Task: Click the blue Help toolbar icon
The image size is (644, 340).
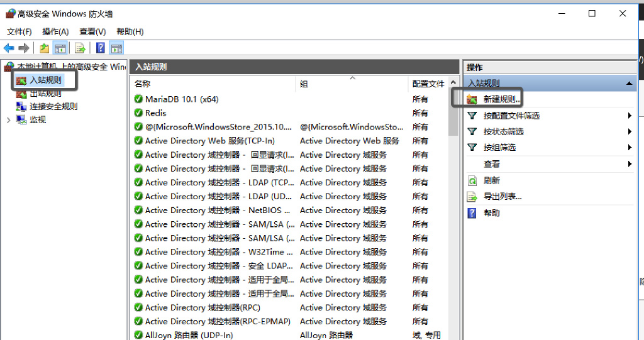Action: (100, 48)
